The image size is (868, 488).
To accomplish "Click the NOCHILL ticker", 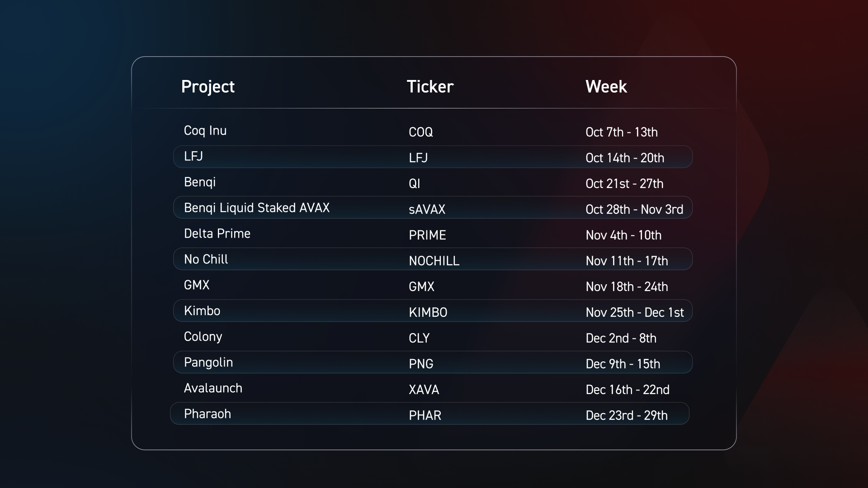I will [x=434, y=261].
